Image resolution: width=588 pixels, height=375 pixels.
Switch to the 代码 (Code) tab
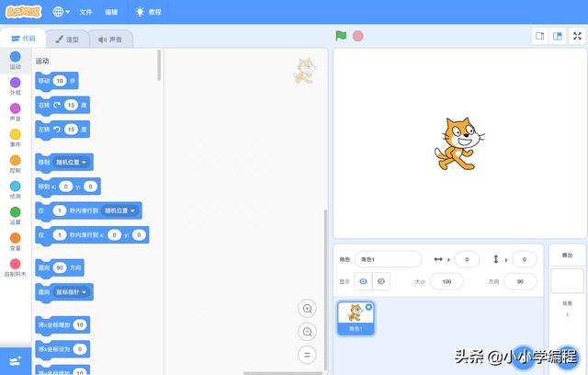pyautogui.click(x=23, y=39)
